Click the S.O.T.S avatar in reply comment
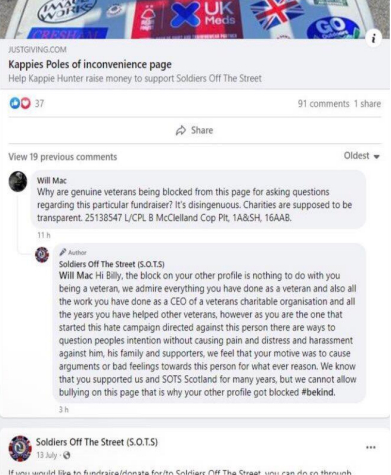The width and height of the screenshot is (391, 475). (x=42, y=255)
